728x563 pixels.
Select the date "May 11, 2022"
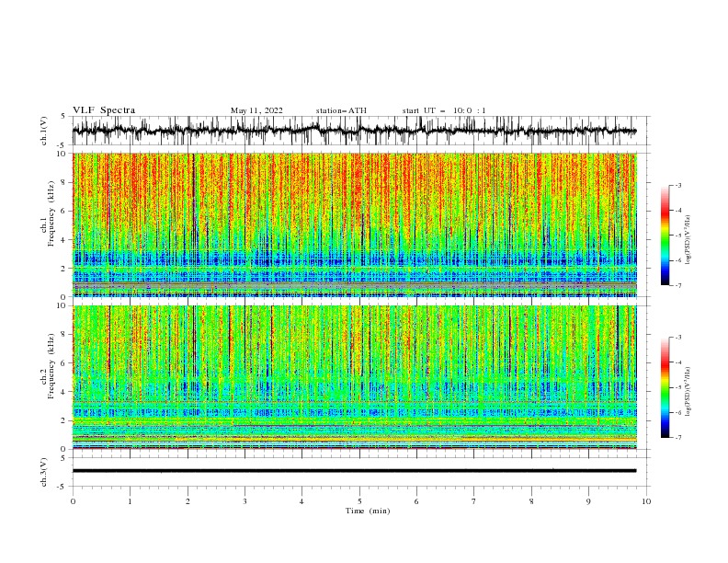pos(256,110)
